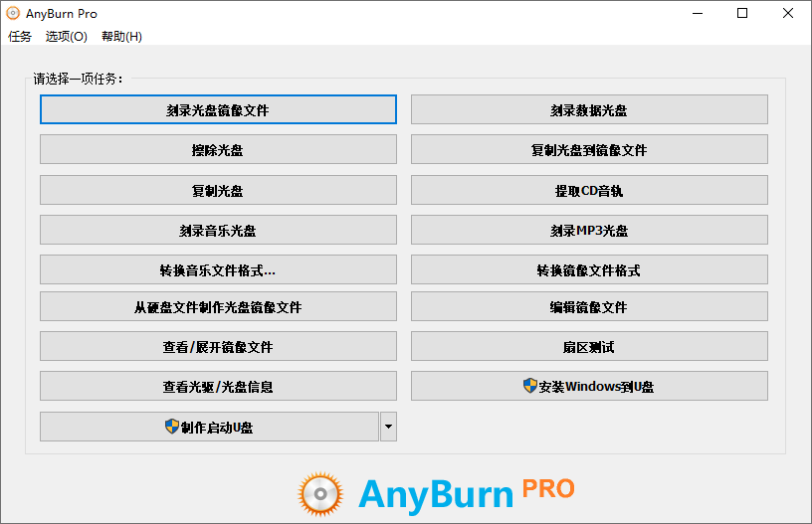Open 转换音乐文件格式... task

tap(218, 269)
